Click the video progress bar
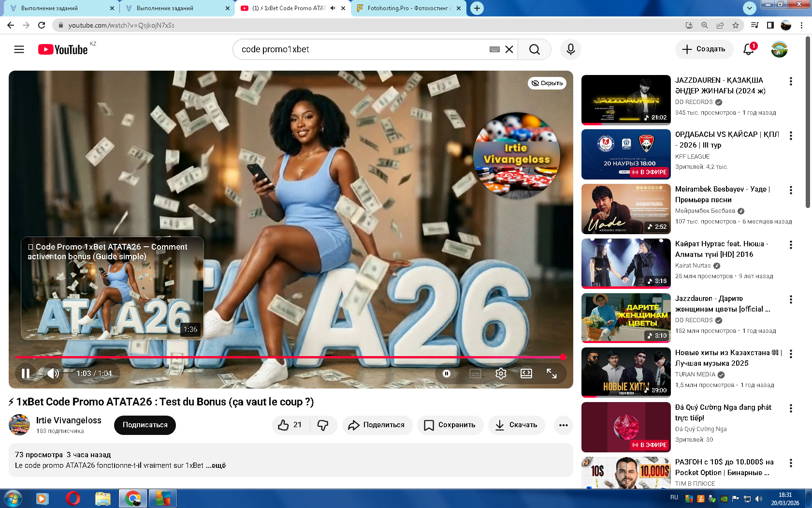This screenshot has height=508, width=812. coord(290,357)
